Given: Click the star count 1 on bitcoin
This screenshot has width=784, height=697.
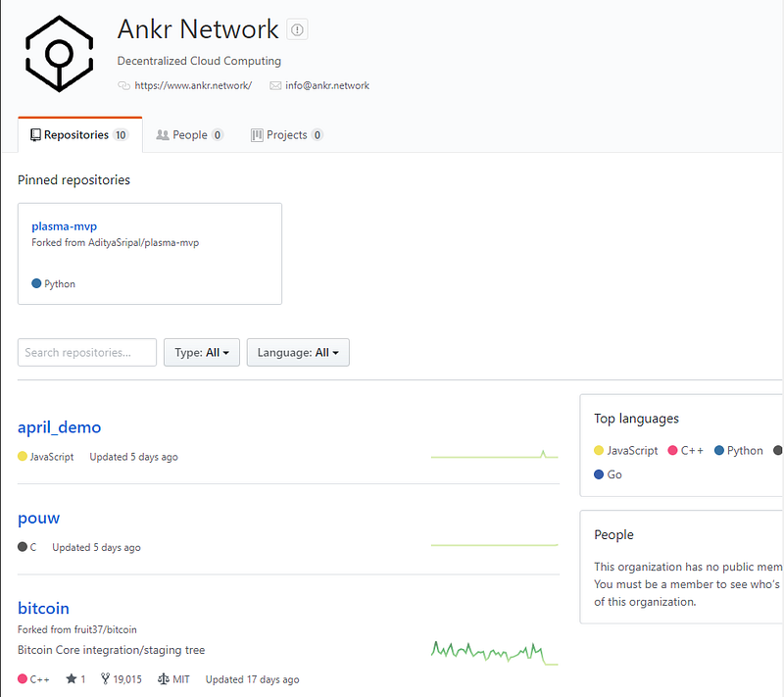Looking at the screenshot, I should pos(83,679).
